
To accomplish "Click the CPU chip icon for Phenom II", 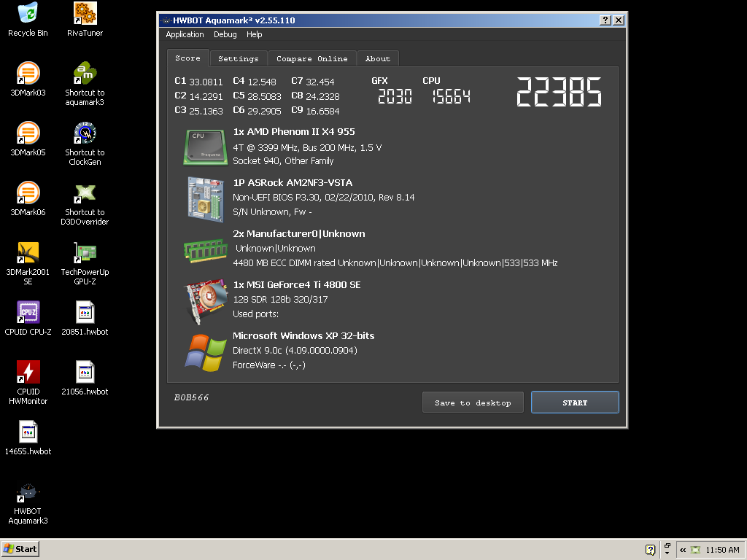I will click(x=205, y=147).
